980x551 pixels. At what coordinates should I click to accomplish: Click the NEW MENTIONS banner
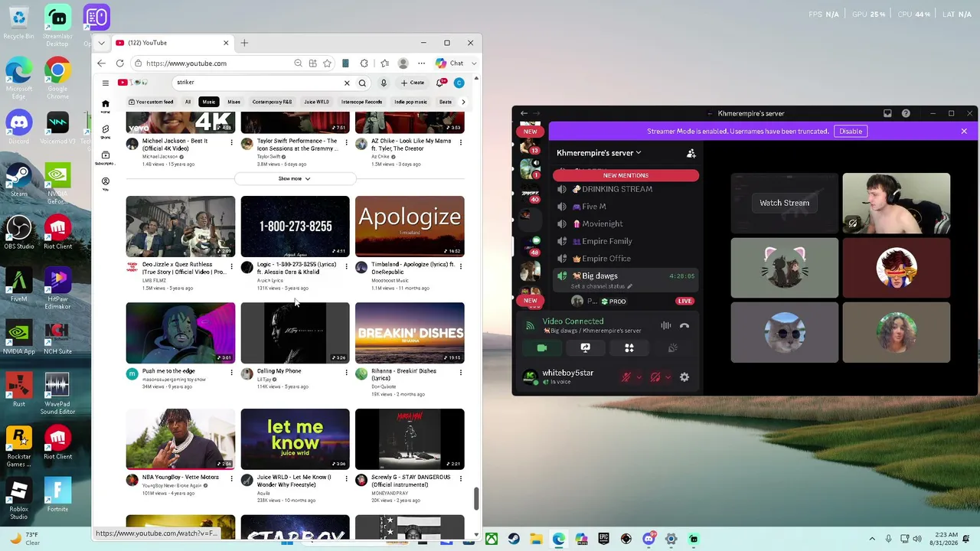click(626, 175)
